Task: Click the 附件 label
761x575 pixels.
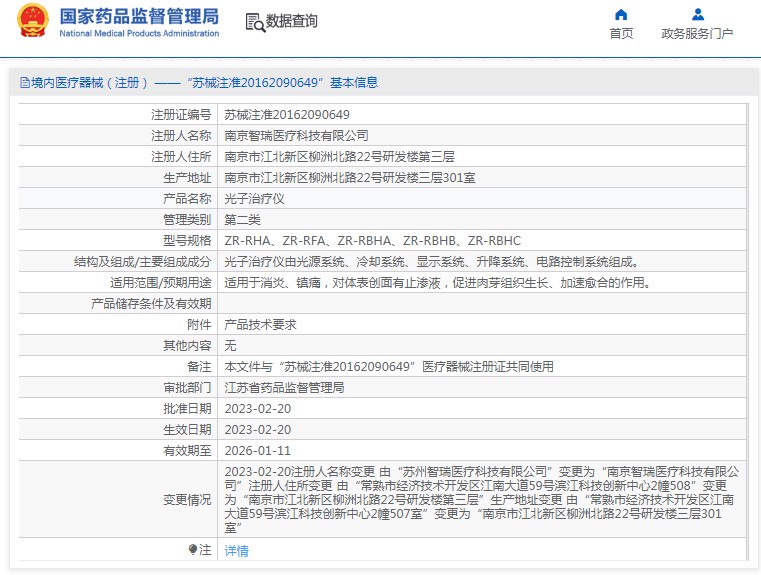Action: tap(199, 325)
